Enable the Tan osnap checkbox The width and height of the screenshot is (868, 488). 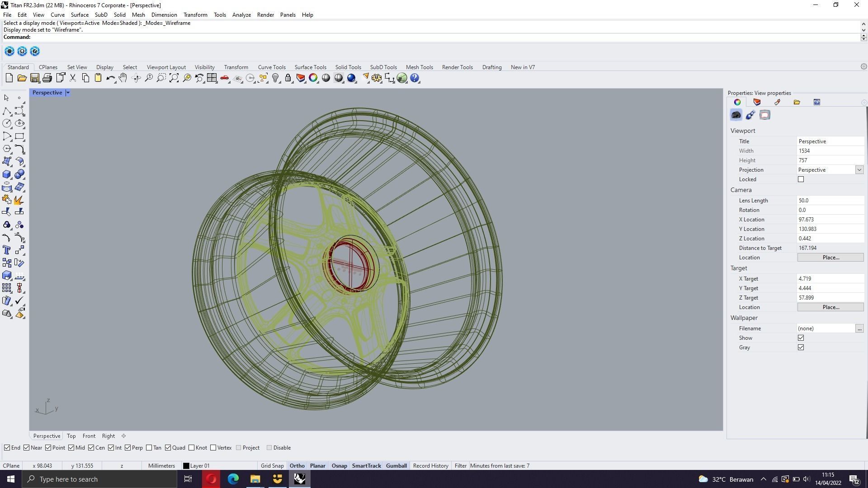point(149,448)
